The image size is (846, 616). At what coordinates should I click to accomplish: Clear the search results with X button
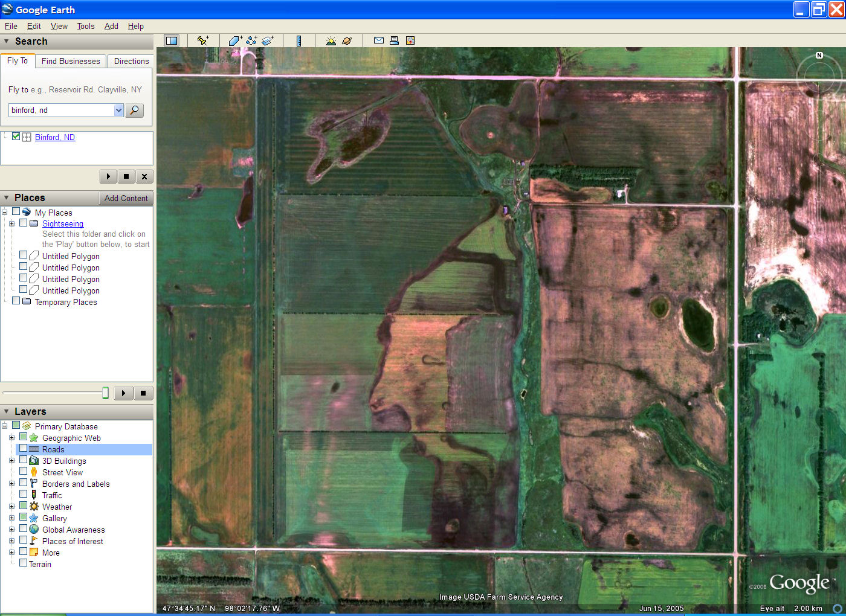[x=144, y=176]
